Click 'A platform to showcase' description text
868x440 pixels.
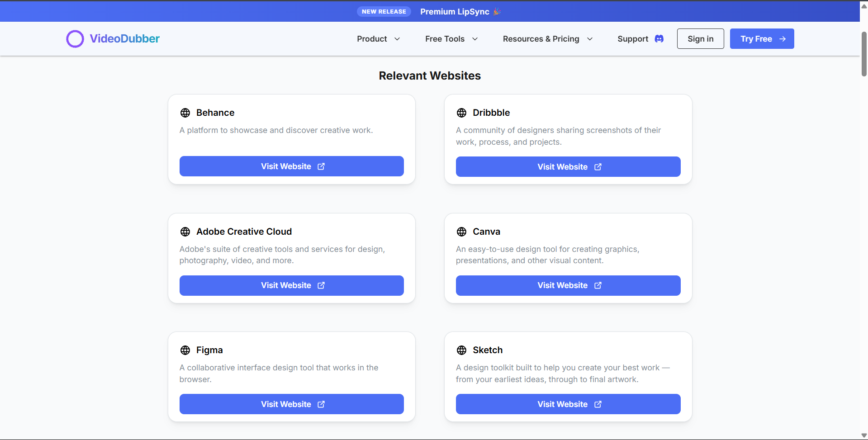(x=276, y=130)
